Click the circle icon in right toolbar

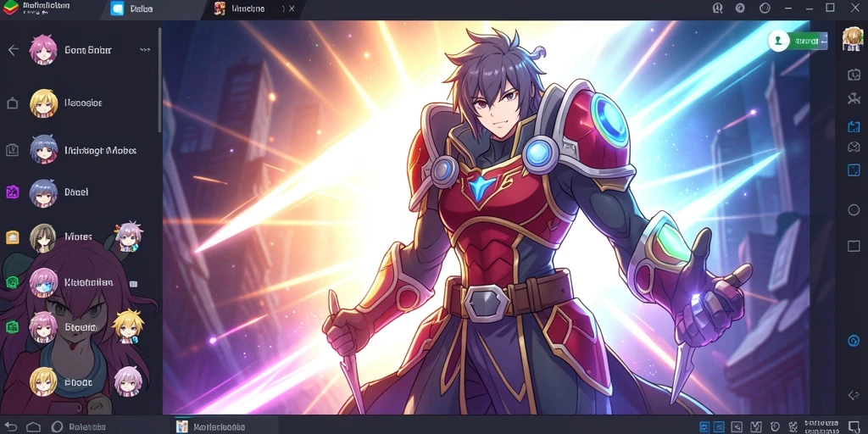click(x=854, y=210)
